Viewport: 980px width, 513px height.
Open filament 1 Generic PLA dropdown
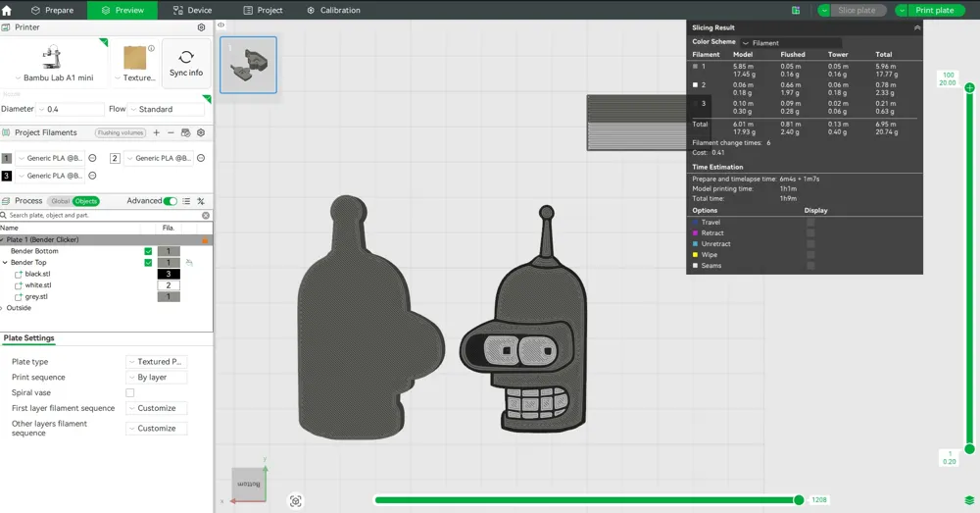(x=49, y=158)
